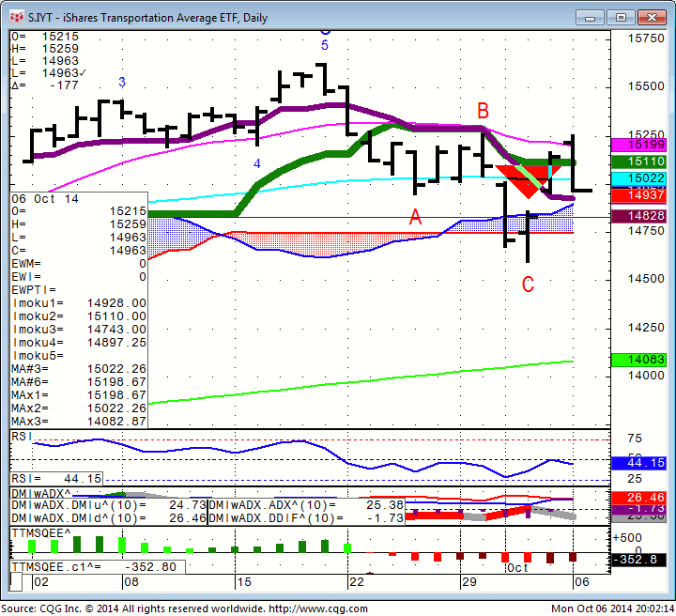
Task: Click the MAx3= 14082.87 row
Action: (x=79, y=422)
